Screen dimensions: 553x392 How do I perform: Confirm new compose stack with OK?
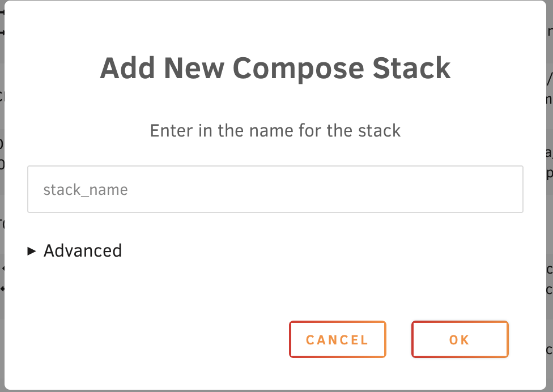460,340
